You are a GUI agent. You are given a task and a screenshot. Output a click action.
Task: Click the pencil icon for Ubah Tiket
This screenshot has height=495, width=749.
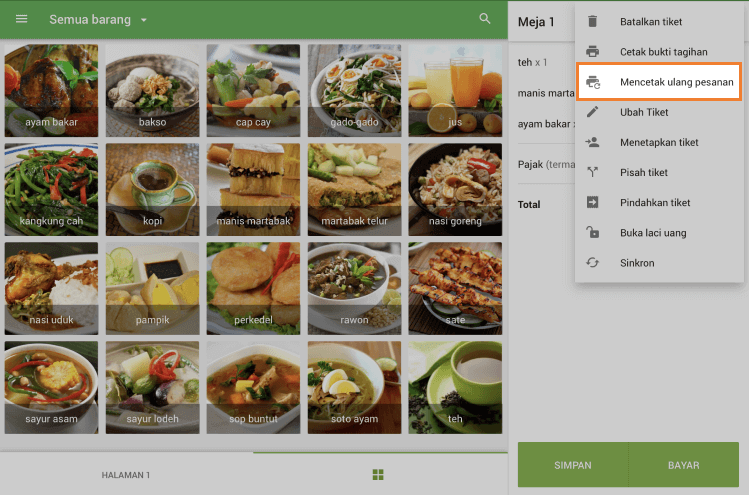coord(593,112)
